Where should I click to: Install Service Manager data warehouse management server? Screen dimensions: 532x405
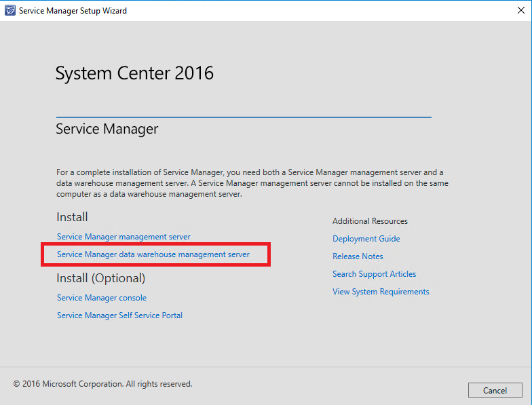(x=153, y=254)
